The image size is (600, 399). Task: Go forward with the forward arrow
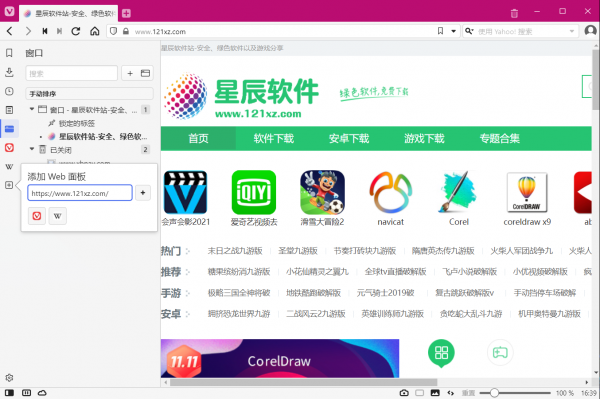[28, 31]
